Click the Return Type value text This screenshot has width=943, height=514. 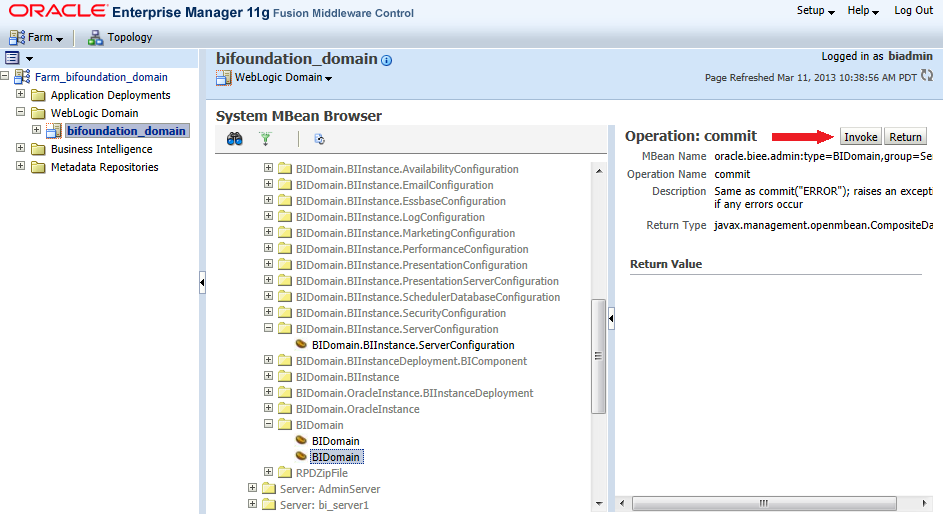[823, 225]
